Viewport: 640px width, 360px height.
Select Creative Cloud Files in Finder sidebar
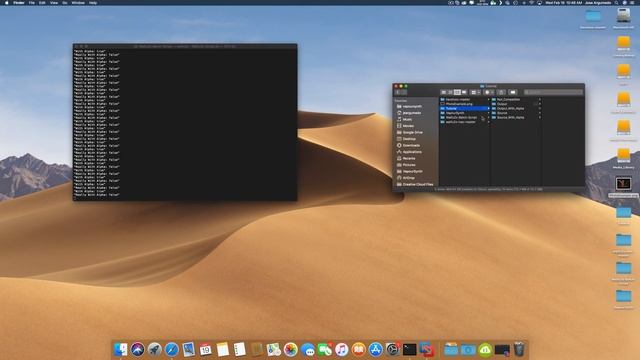coord(416,184)
